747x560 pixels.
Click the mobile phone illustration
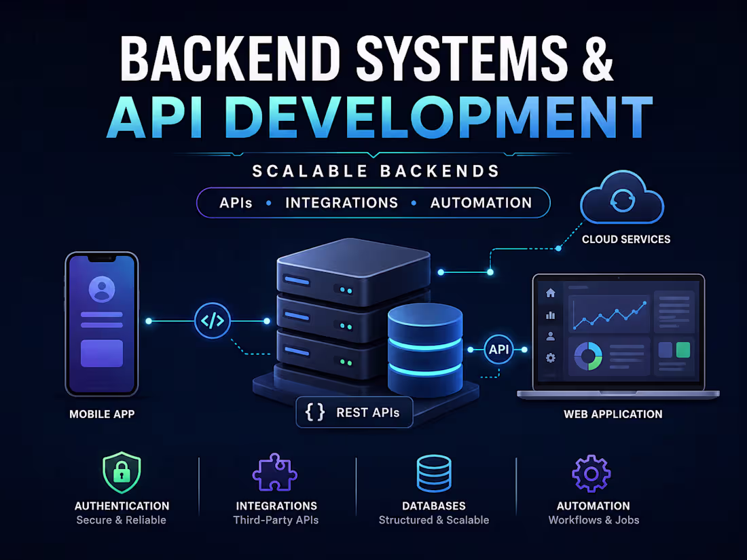pyautogui.click(x=101, y=324)
